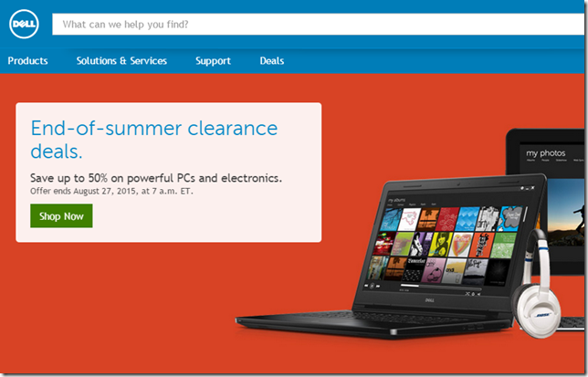
Task: Click the End-of-summer clearance deals headline
Action: 154,140
